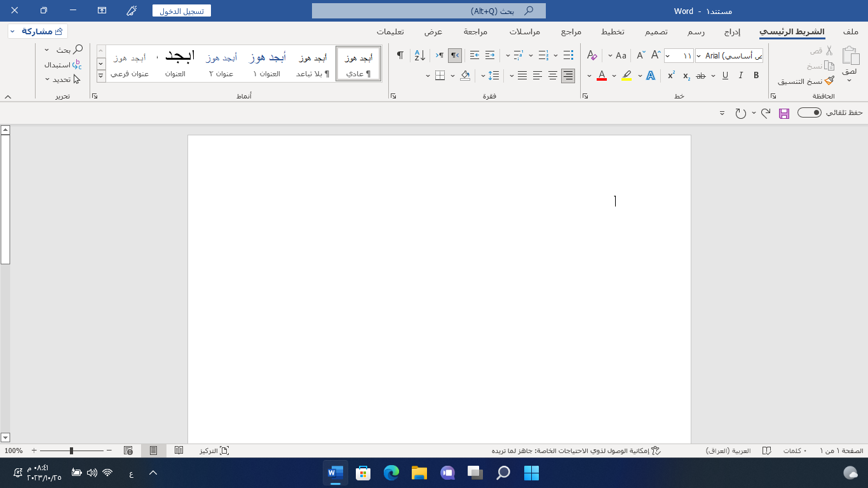Click the zoom slider handle
This screenshot has height=488, width=868.
(71, 451)
